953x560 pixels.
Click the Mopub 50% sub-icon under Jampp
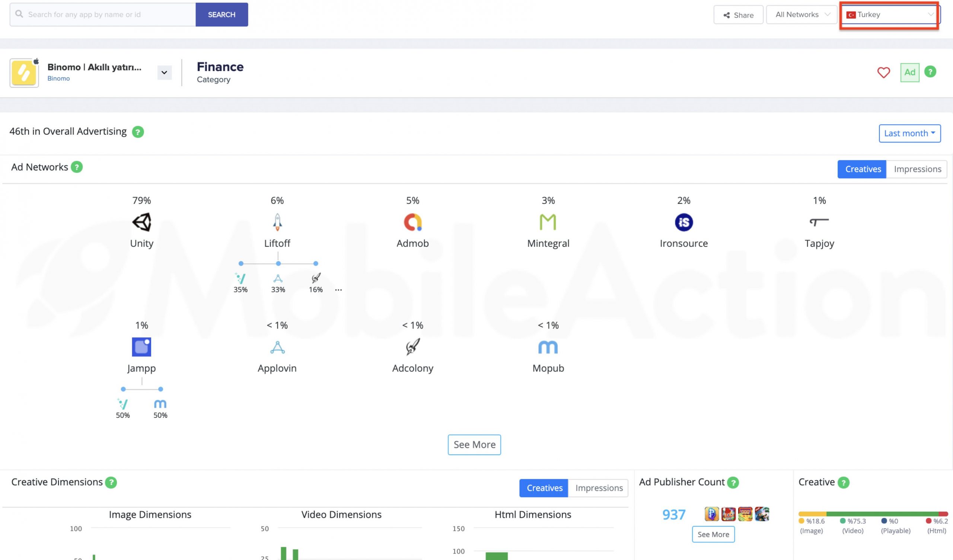click(160, 404)
